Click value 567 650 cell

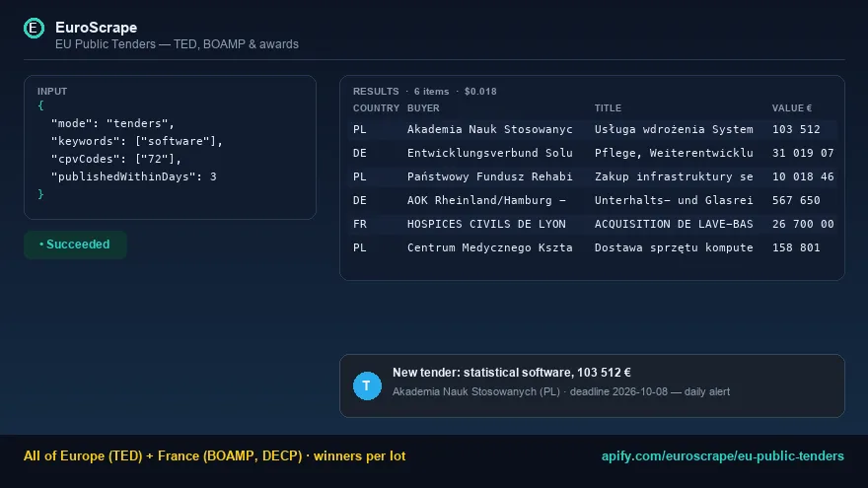pyautogui.click(x=796, y=200)
